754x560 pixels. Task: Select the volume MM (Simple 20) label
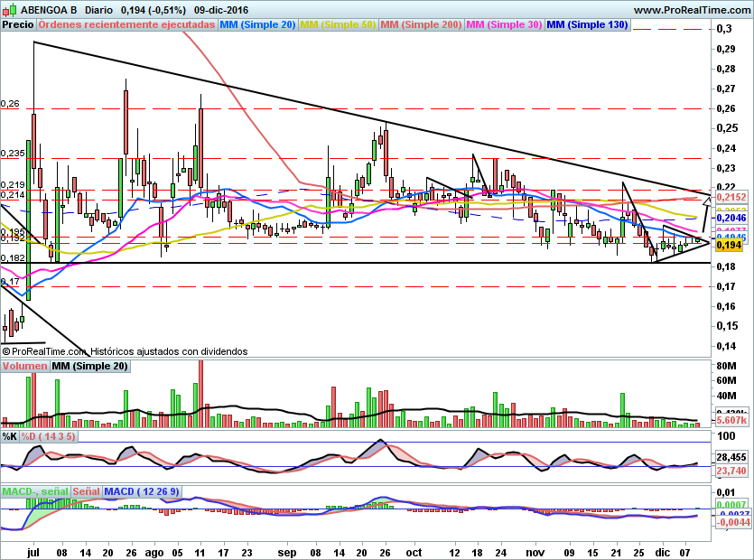(90, 366)
